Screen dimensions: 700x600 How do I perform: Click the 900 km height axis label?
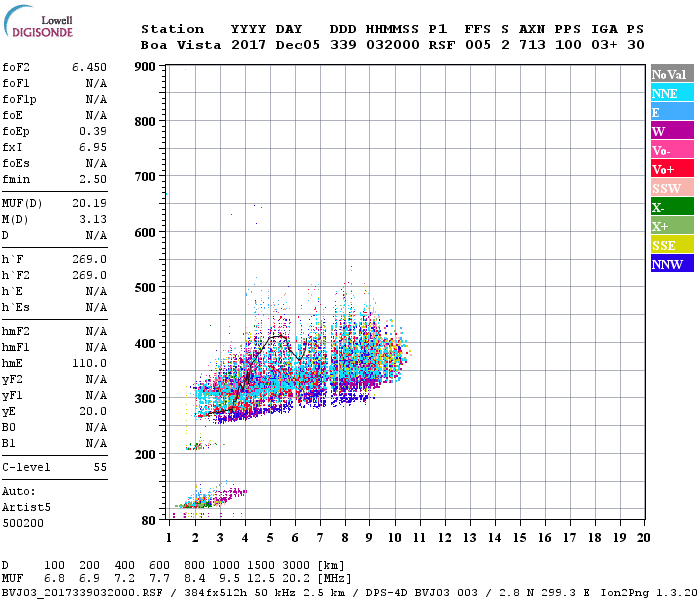(x=145, y=67)
